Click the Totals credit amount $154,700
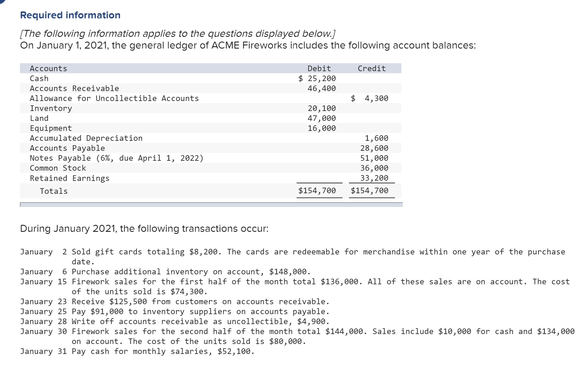This screenshot has height=368, width=588. (x=369, y=191)
